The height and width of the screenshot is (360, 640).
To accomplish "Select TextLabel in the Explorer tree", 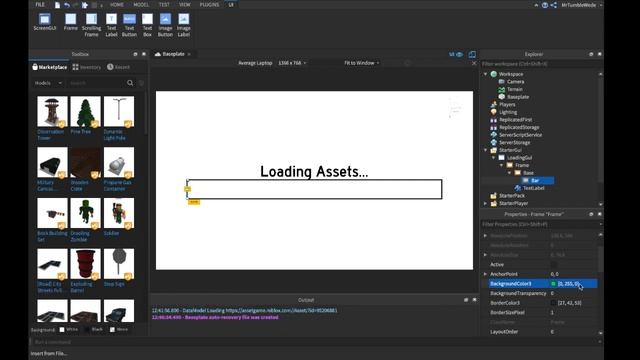I will 533,188.
